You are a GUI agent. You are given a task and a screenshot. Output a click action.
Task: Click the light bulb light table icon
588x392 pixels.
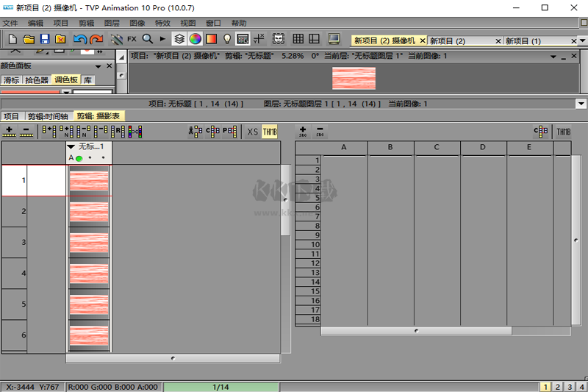227,38
